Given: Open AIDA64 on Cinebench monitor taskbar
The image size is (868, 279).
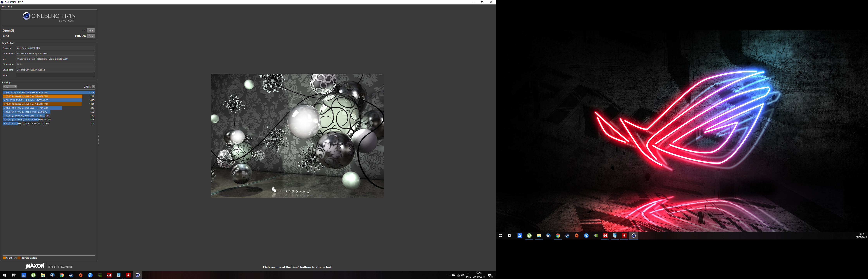Looking at the screenshot, I should (x=109, y=275).
